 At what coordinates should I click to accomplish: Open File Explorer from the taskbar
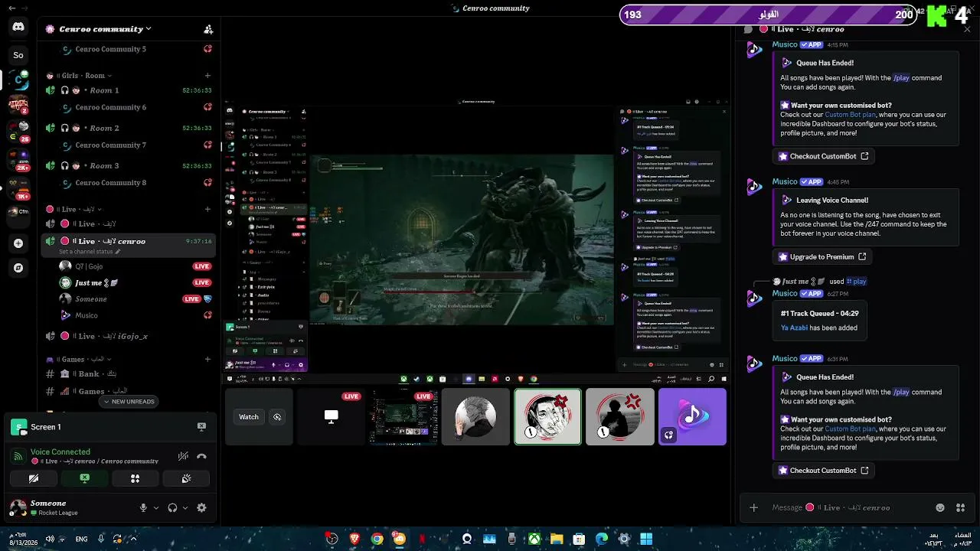(557, 539)
